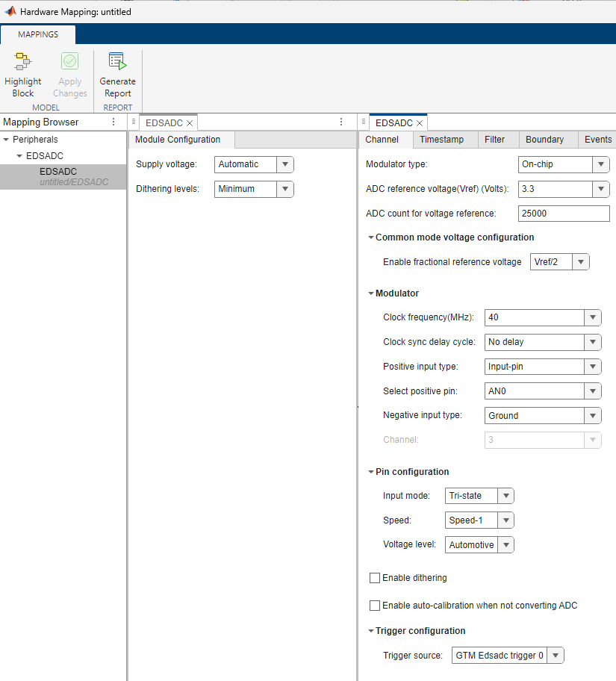Click the Hardware Mapping app icon in titlebar
The image size is (616, 681).
[x=9, y=11]
